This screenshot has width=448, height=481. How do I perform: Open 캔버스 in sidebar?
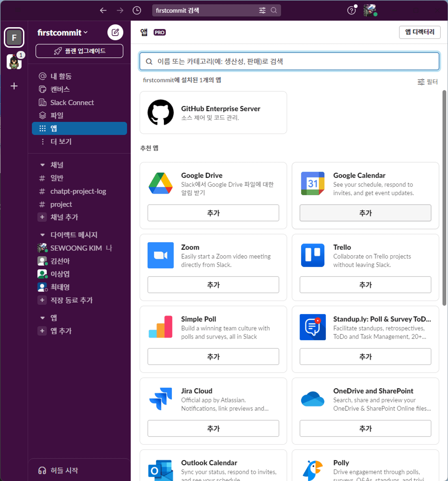pos(79,89)
